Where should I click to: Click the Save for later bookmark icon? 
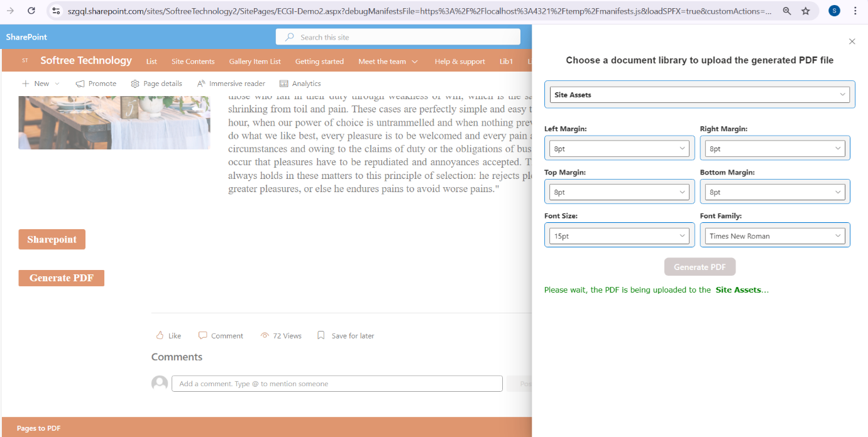pos(321,335)
